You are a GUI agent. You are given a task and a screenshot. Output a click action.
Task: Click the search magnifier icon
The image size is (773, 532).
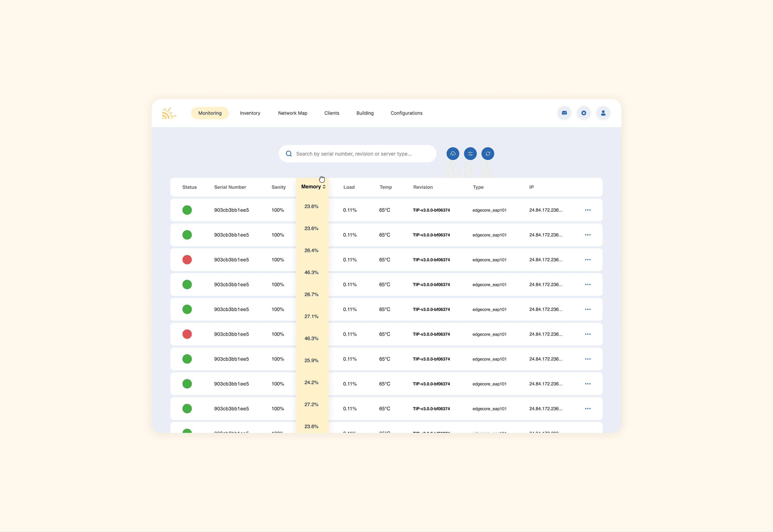coord(289,154)
